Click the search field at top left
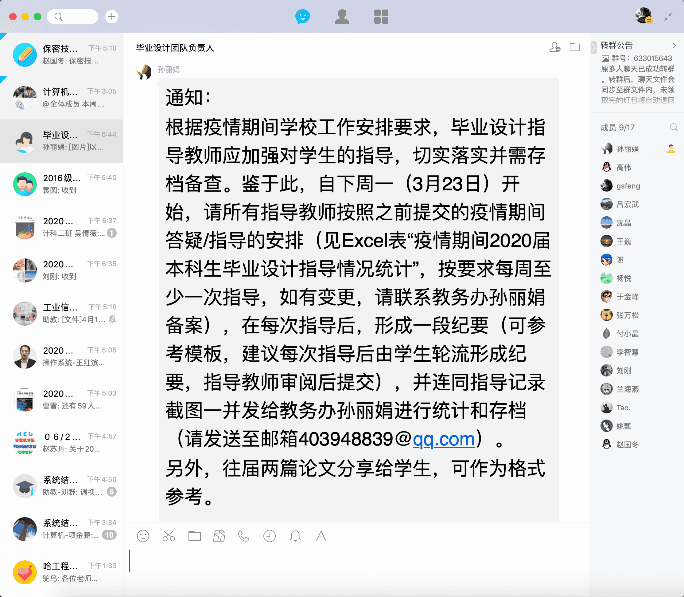 click(x=73, y=17)
